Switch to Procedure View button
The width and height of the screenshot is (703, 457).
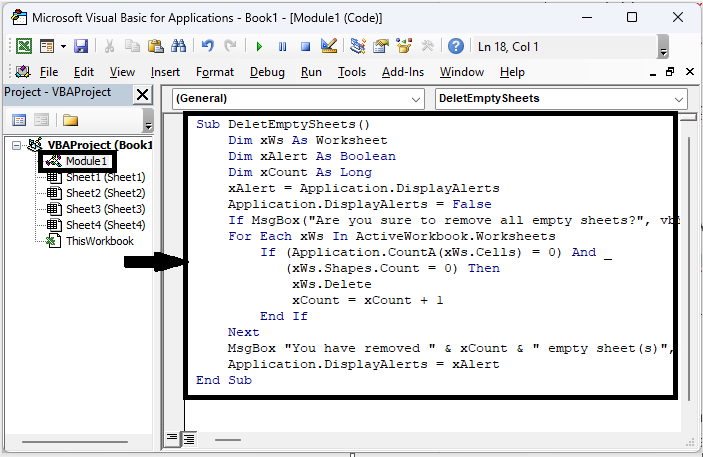click(x=172, y=439)
